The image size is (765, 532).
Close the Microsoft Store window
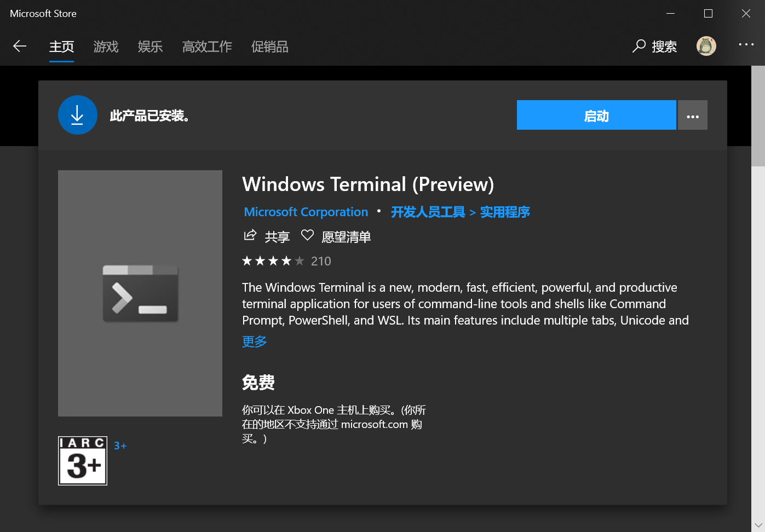coord(746,13)
